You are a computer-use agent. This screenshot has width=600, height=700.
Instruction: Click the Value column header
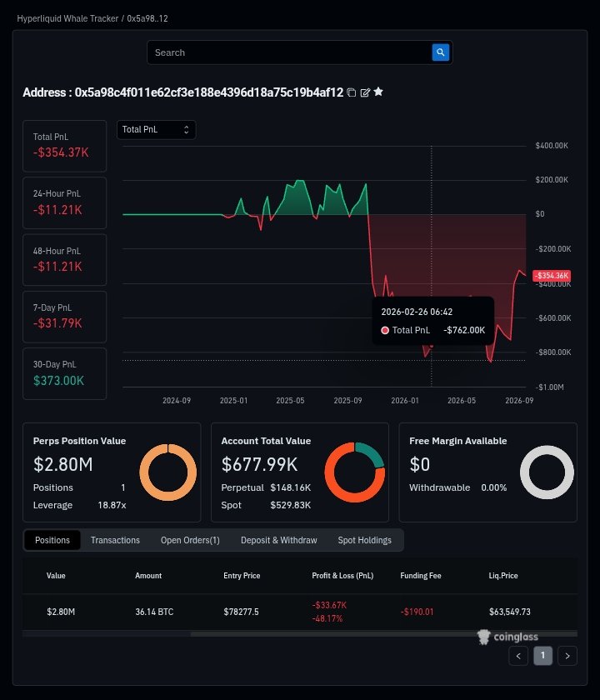[56, 576]
